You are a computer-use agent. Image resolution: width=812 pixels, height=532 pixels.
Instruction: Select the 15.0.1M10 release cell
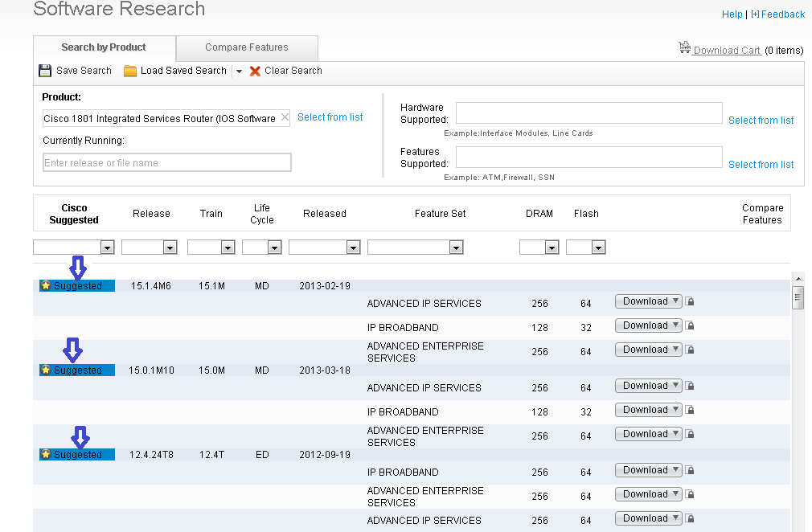pos(151,370)
